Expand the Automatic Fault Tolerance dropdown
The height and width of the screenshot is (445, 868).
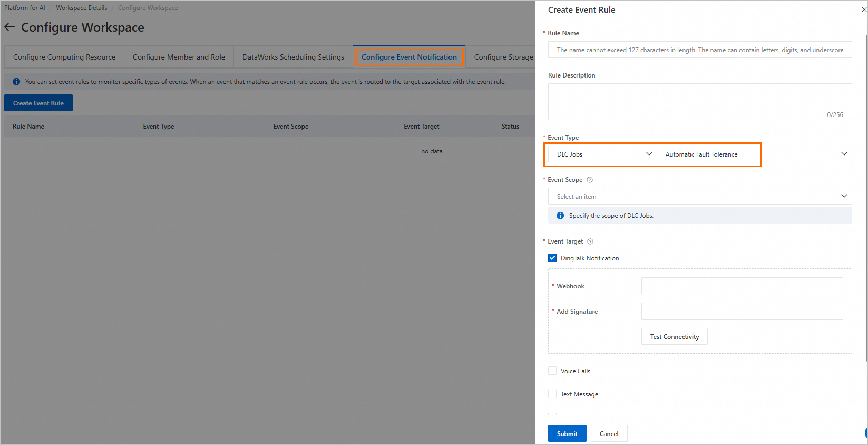[754, 154]
